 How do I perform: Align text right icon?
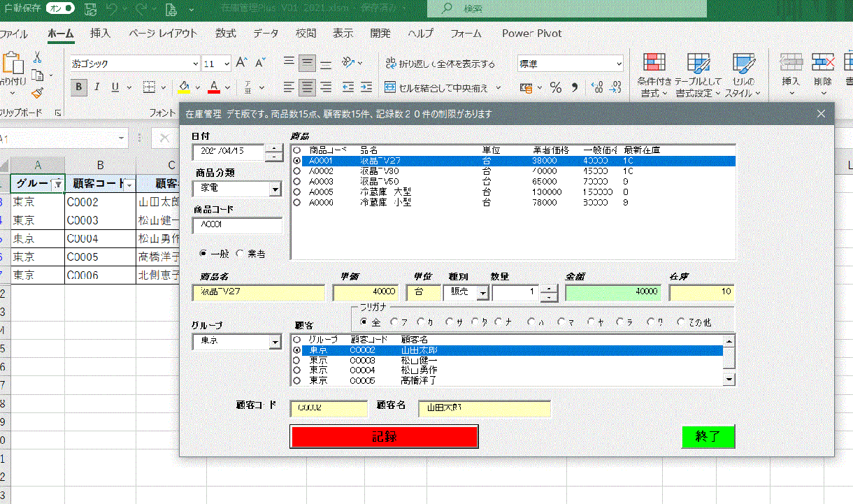326,87
